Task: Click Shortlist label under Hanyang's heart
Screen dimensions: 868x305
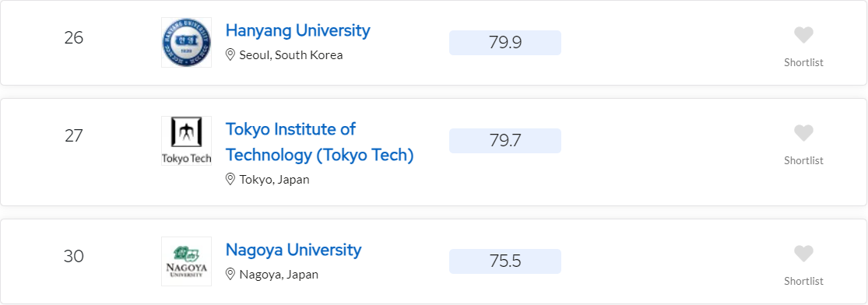Action: click(x=803, y=62)
